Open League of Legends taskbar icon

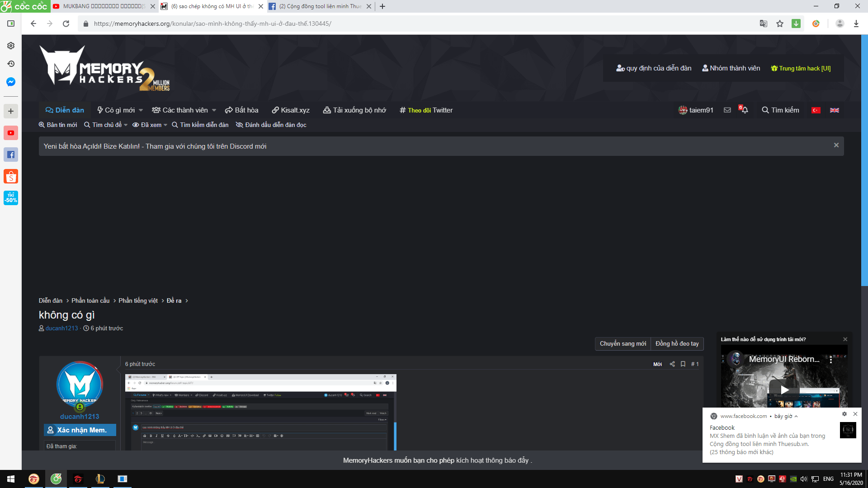tap(100, 479)
